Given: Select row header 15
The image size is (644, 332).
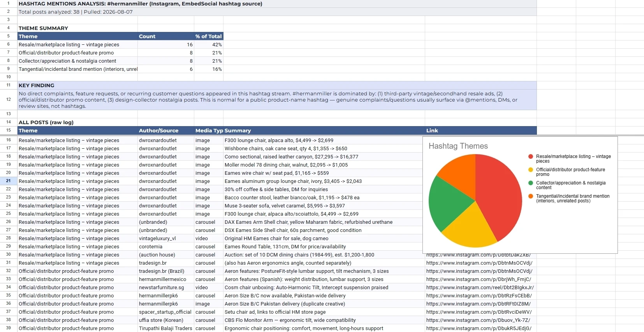Looking at the screenshot, I should pyautogui.click(x=8, y=130).
